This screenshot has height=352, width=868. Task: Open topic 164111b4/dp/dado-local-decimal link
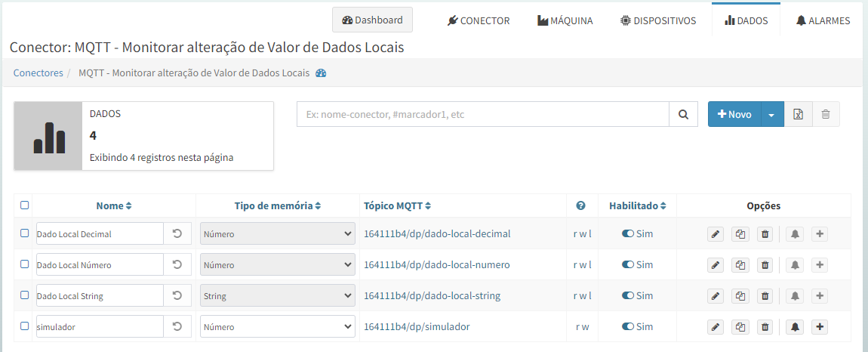click(437, 234)
